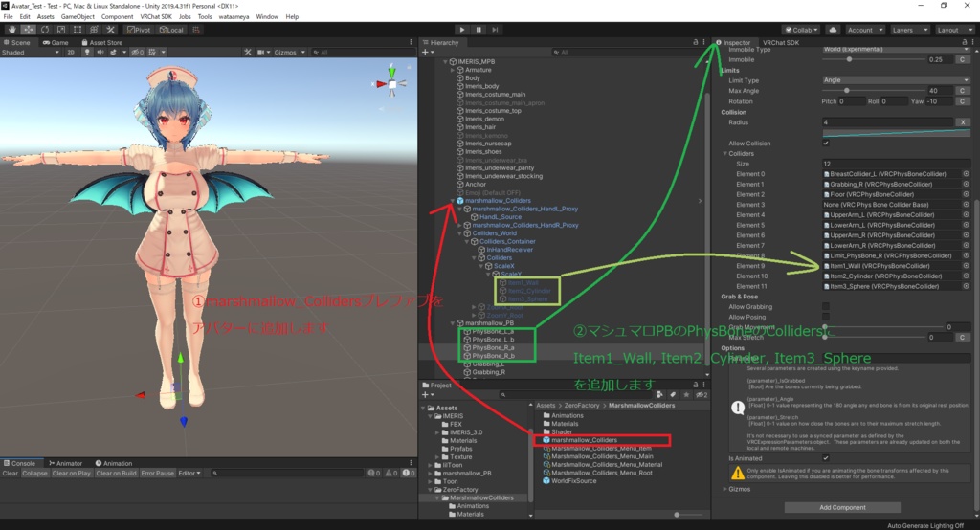The image size is (980, 530).
Task: Toggle grid snapping icon
Action: (196, 30)
